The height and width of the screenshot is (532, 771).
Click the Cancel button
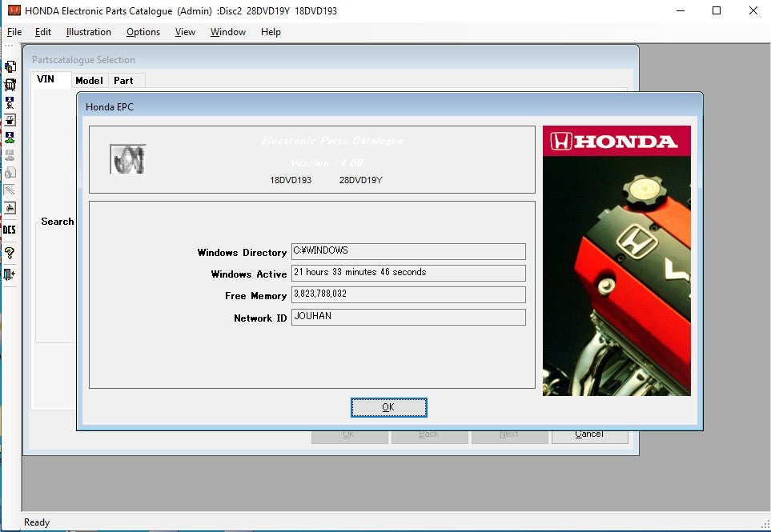[589, 434]
